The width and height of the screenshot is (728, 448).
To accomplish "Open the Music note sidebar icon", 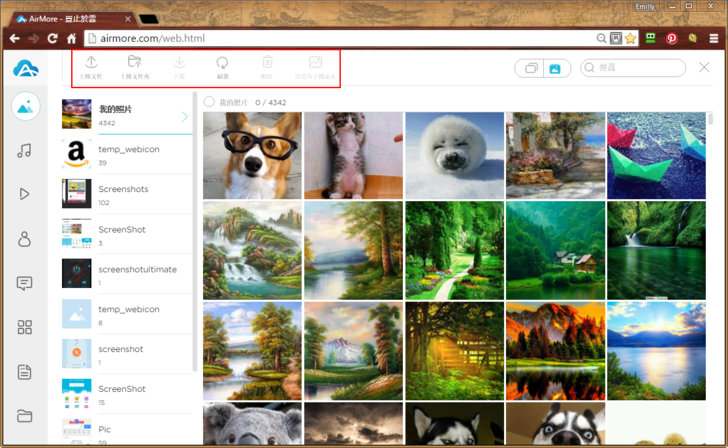I will tap(25, 150).
